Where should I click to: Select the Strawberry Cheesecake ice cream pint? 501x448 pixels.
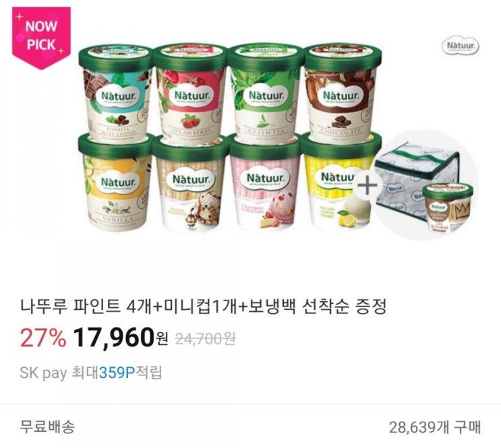coord(264,183)
